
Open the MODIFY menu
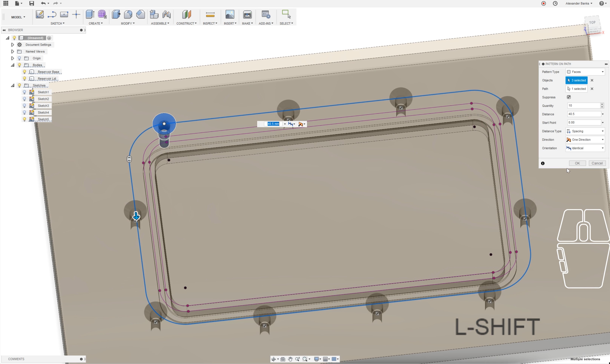point(128,24)
